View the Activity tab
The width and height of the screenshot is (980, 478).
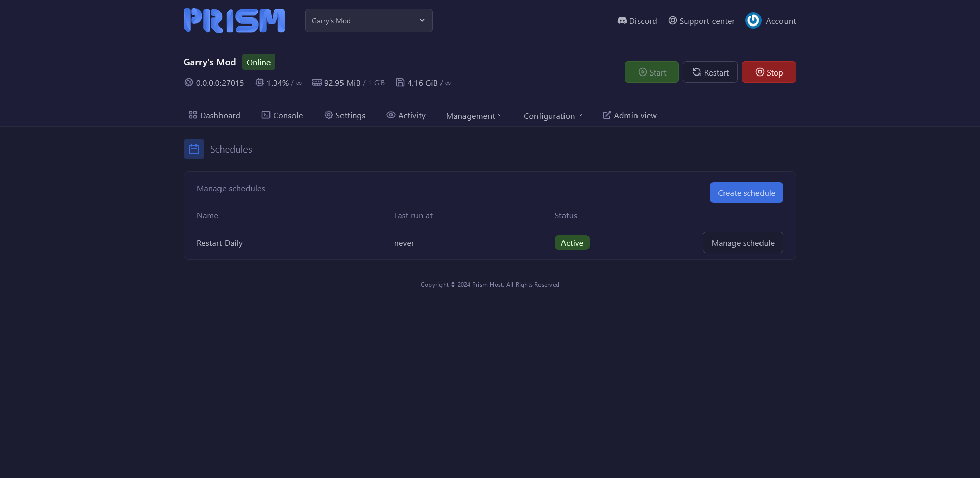pyautogui.click(x=406, y=115)
